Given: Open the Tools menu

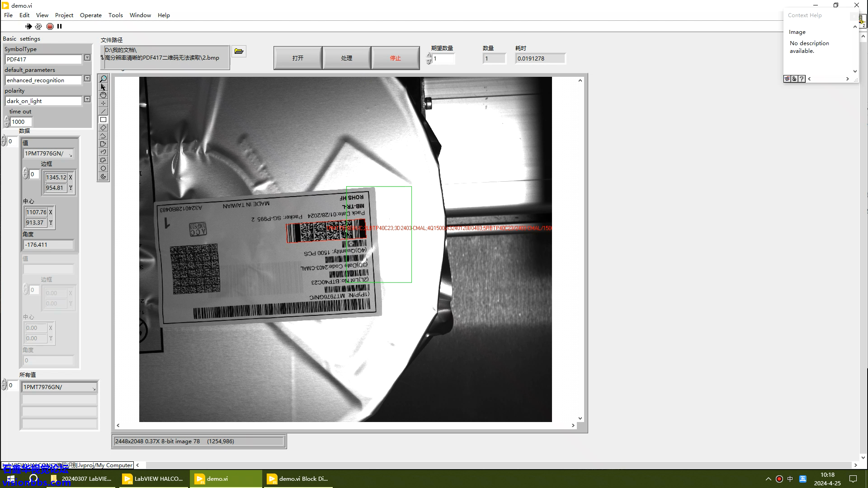Looking at the screenshot, I should click(115, 15).
